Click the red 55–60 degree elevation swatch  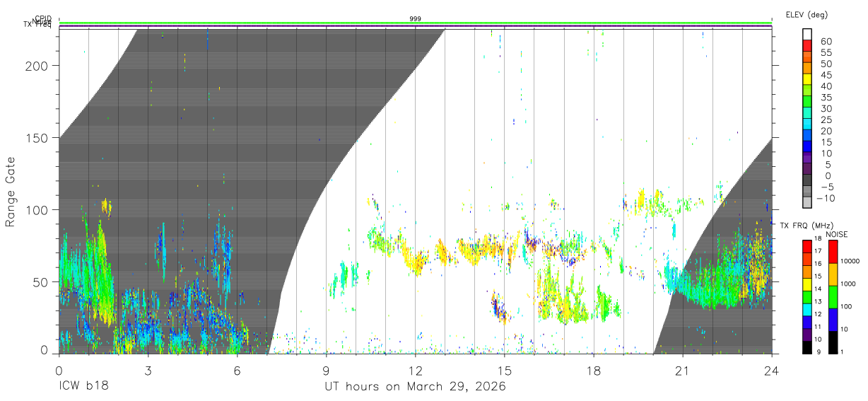(807, 45)
